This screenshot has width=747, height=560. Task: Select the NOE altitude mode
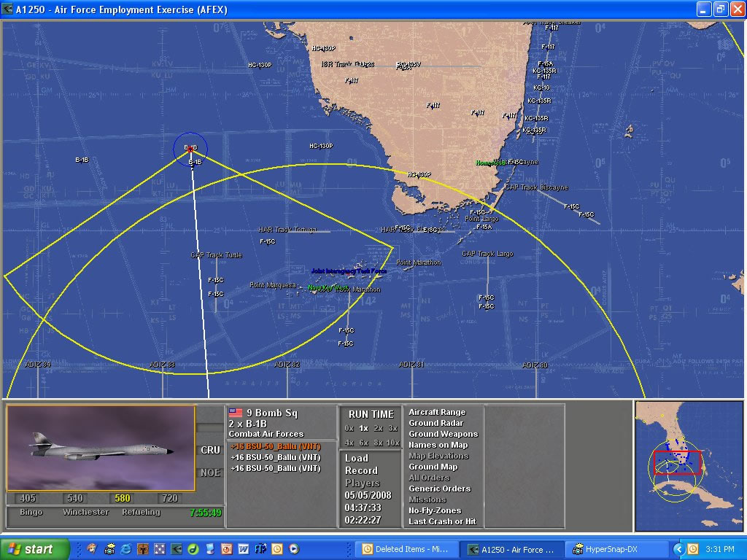(210, 472)
